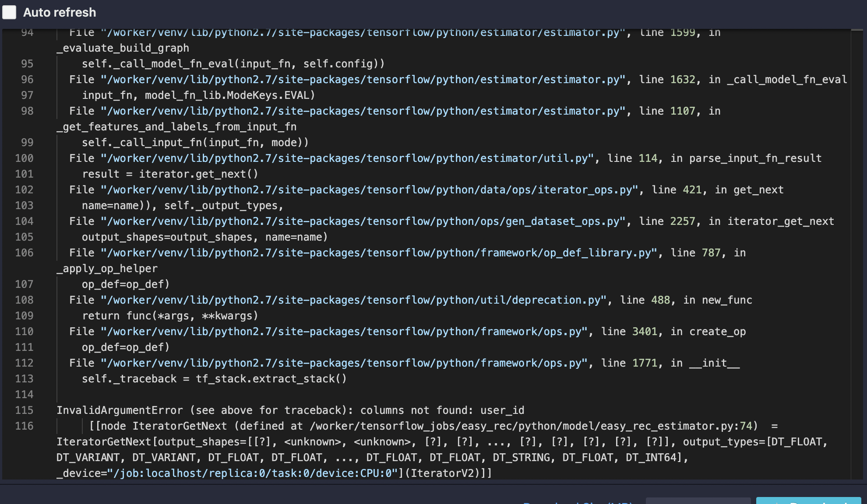Select line number 100 in gutter
Screen dimensions: 867x504
(24, 158)
